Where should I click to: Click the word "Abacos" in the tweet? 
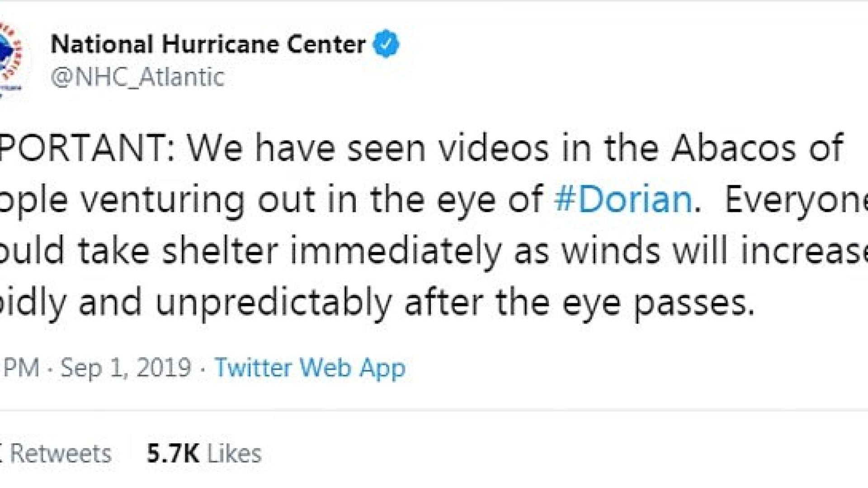732,148
